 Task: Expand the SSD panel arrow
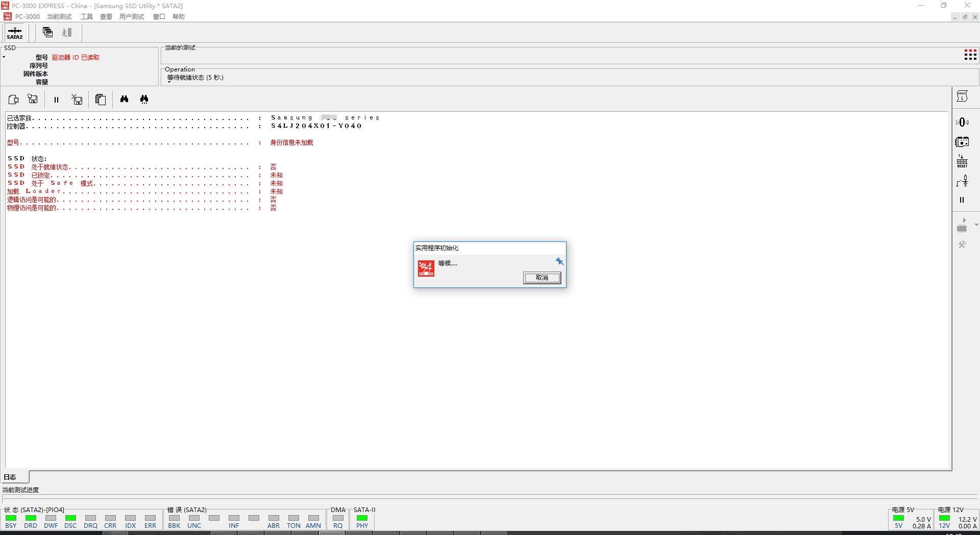click(4, 57)
